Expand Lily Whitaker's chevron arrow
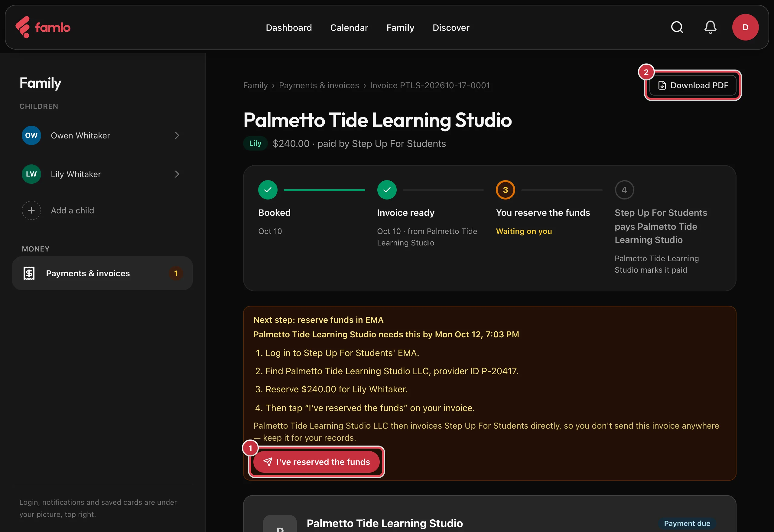 177,174
